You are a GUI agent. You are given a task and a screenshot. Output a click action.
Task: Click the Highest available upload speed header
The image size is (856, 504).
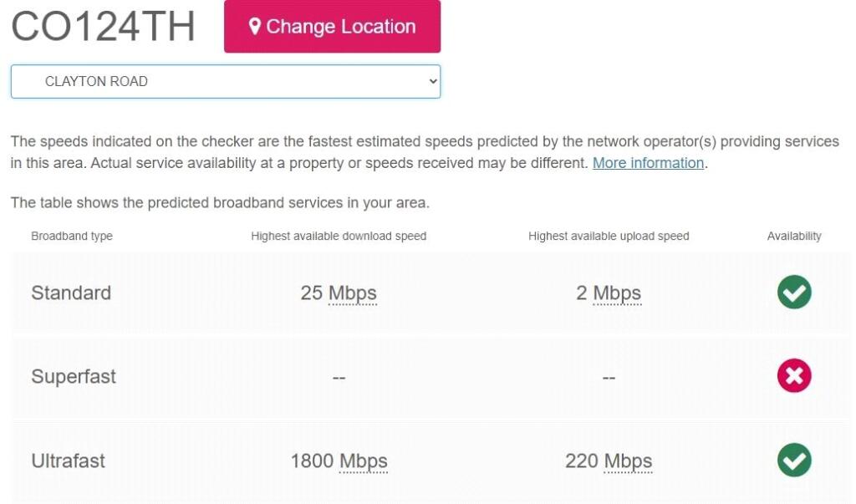pos(609,236)
